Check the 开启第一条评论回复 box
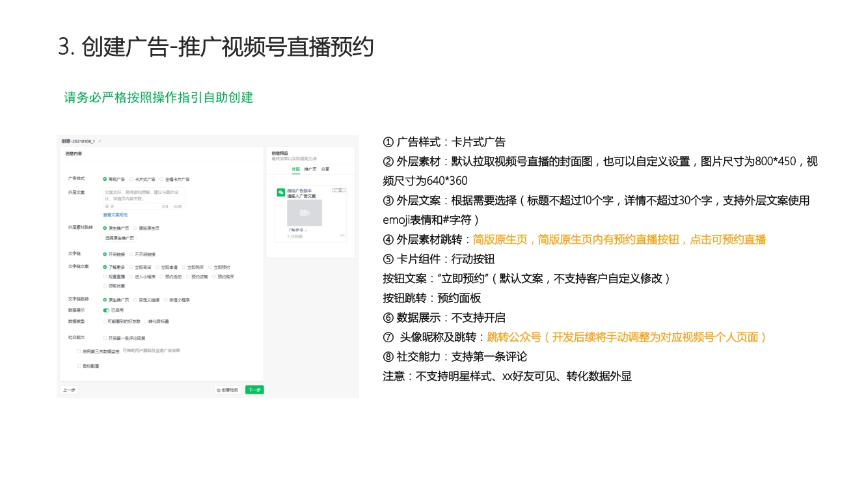868x488 pixels. [x=105, y=338]
